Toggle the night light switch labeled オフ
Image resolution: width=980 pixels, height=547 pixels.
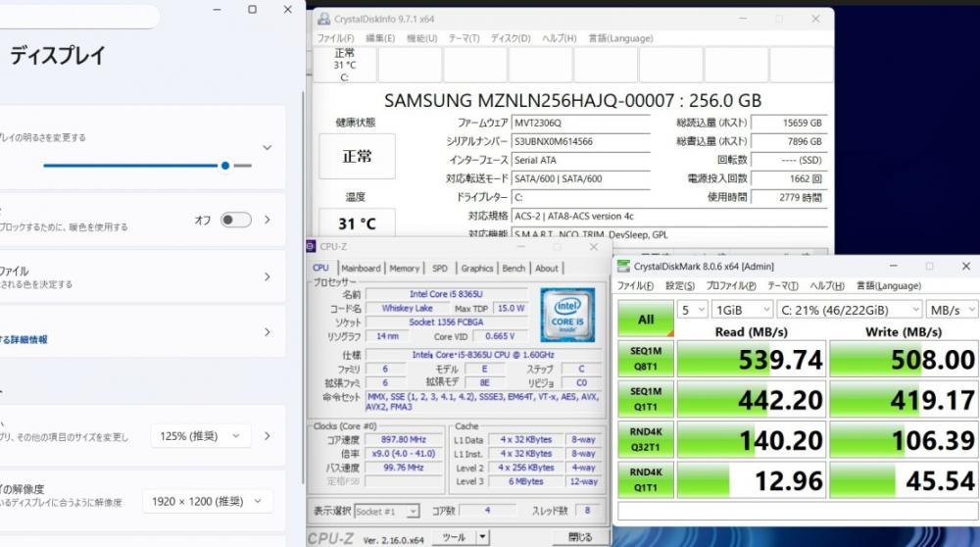click(x=235, y=221)
